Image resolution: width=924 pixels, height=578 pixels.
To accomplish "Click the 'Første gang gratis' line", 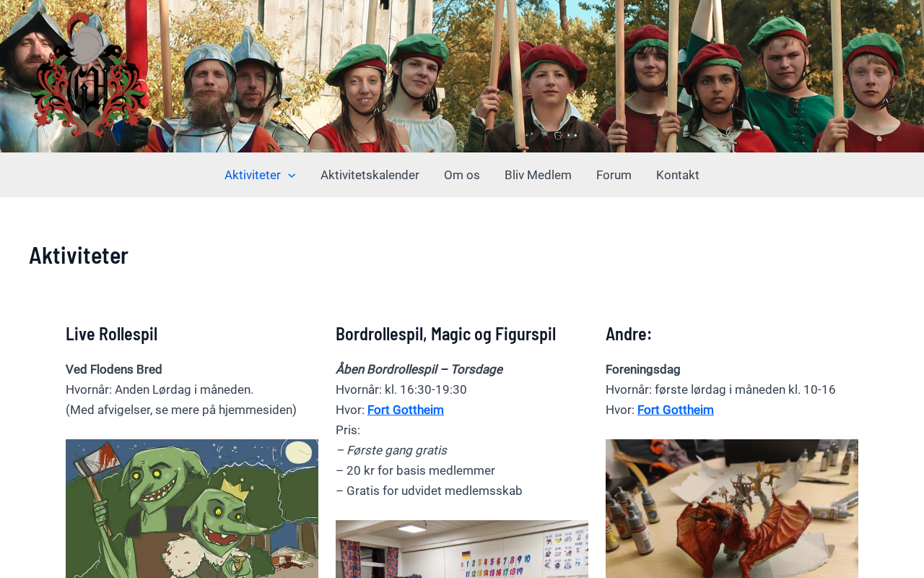I will click(391, 450).
